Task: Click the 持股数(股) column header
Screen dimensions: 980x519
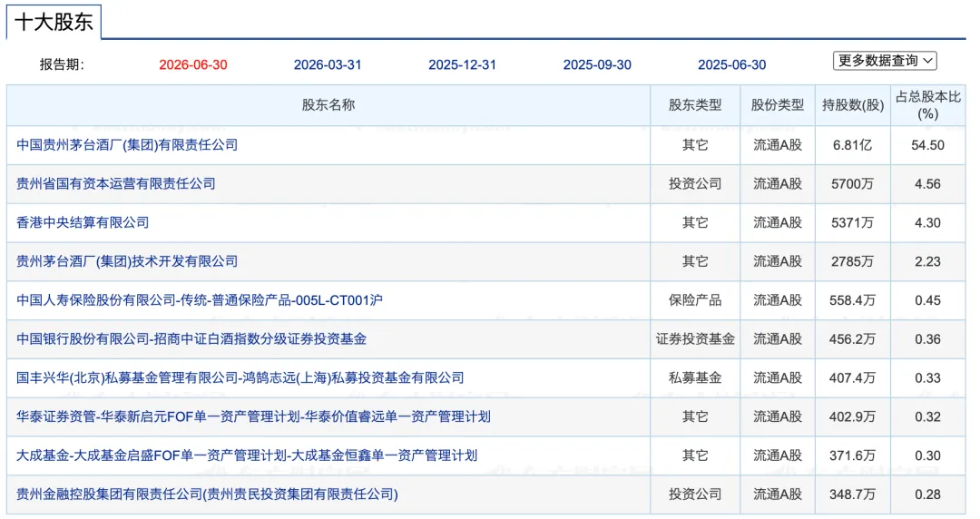Action: (x=852, y=105)
